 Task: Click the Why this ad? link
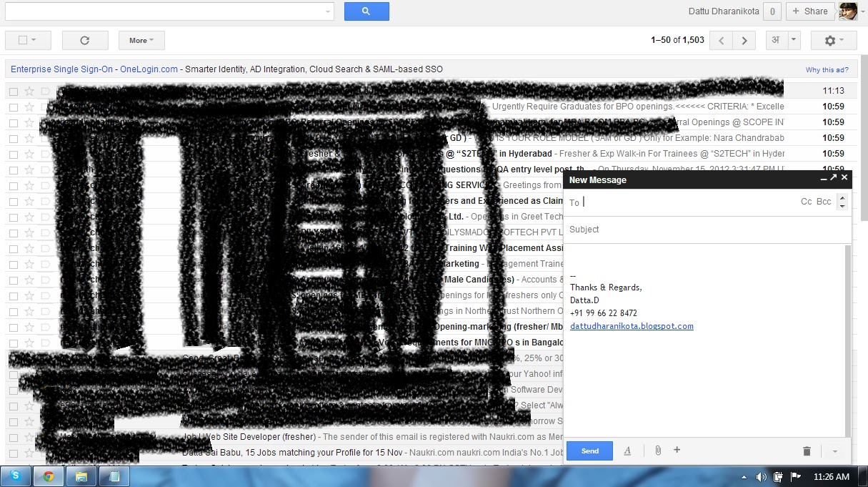click(x=827, y=70)
